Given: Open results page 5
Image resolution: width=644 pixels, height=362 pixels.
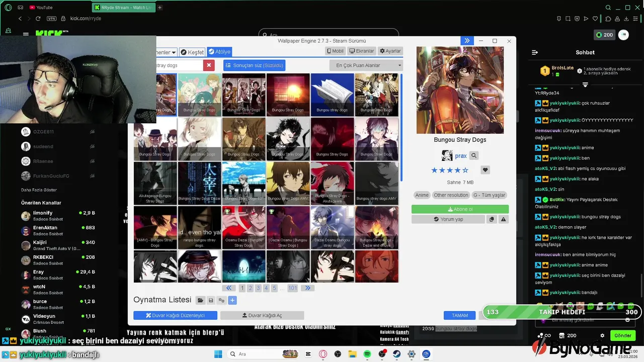Looking at the screenshot, I should pos(274,288).
